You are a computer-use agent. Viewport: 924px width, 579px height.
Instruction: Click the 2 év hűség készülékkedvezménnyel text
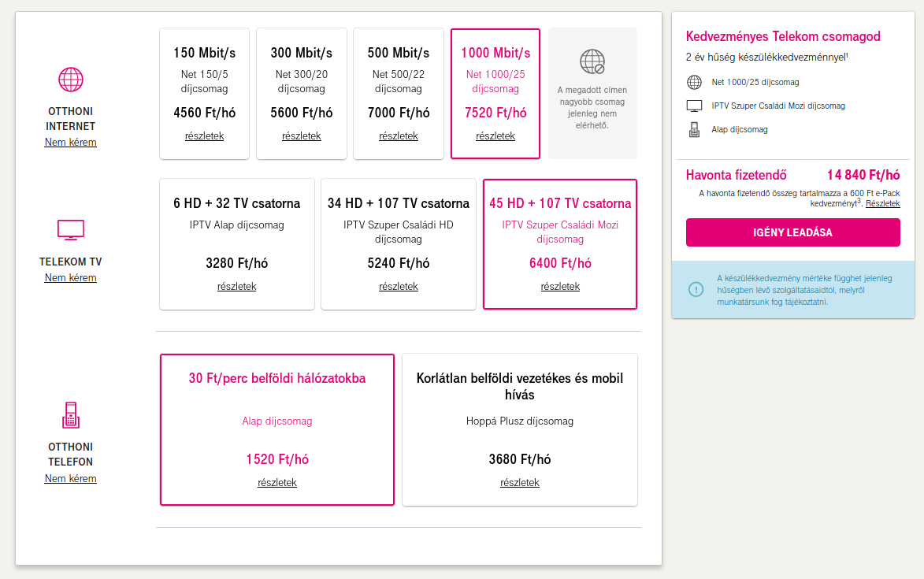click(x=766, y=58)
